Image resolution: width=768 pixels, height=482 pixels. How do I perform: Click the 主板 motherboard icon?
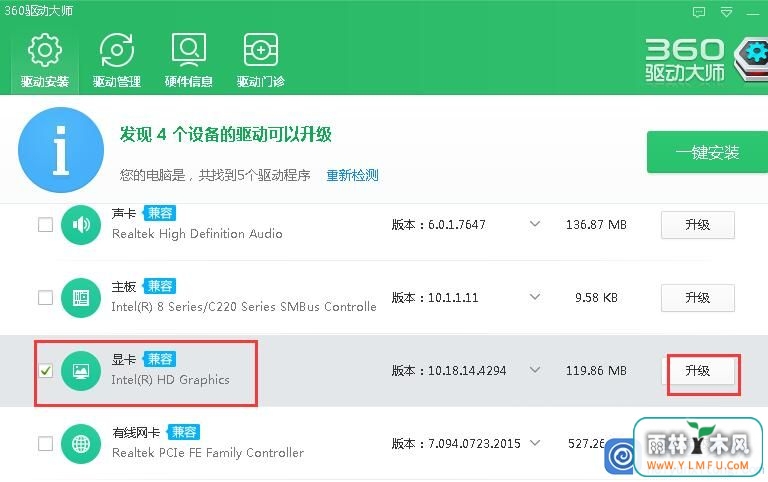(81, 298)
